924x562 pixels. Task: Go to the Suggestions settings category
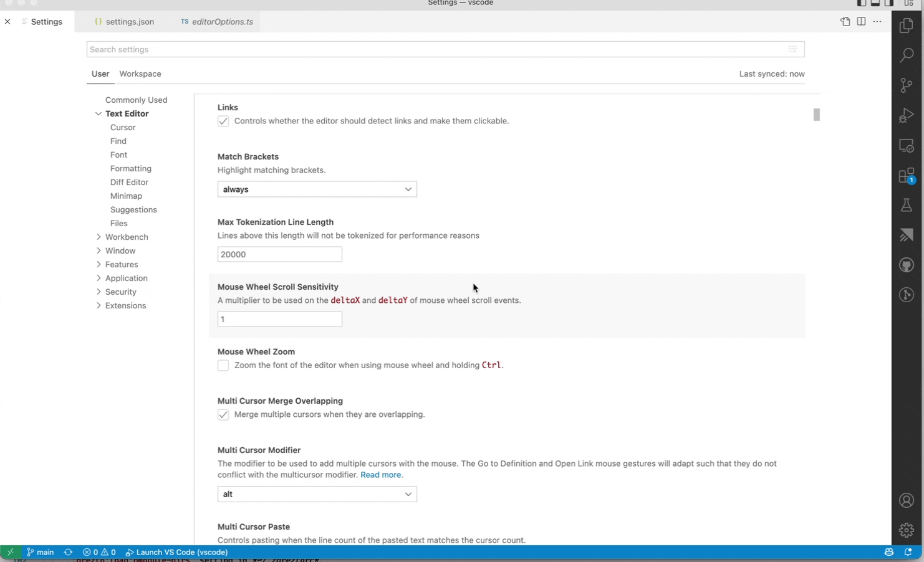pyautogui.click(x=133, y=210)
